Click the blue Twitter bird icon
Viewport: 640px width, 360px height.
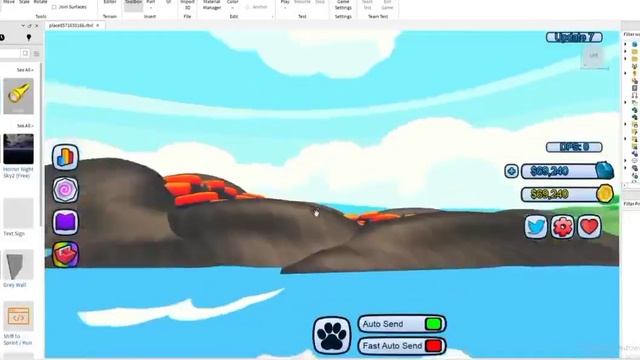(536, 227)
